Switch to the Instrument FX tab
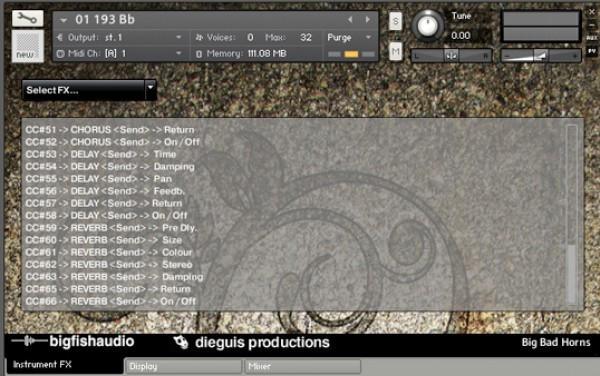 point(64,365)
